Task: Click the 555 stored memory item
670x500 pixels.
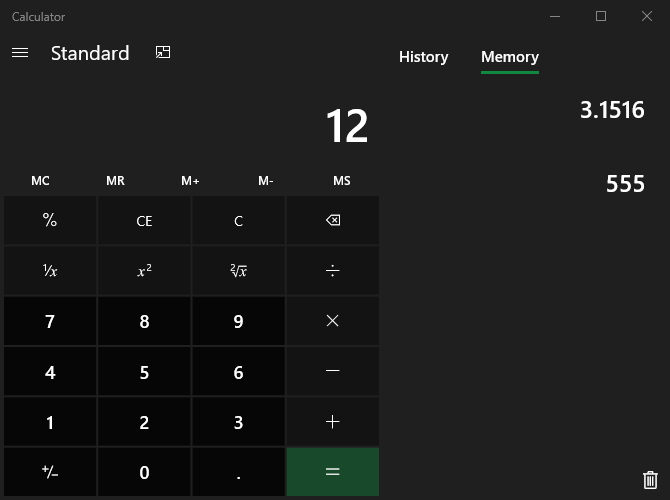Action: click(625, 184)
